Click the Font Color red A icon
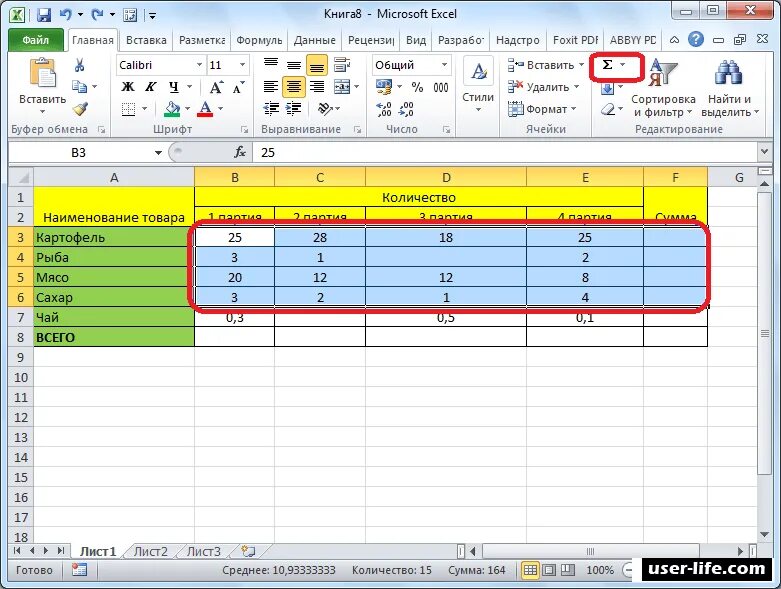The height and width of the screenshot is (589, 781). (205, 109)
